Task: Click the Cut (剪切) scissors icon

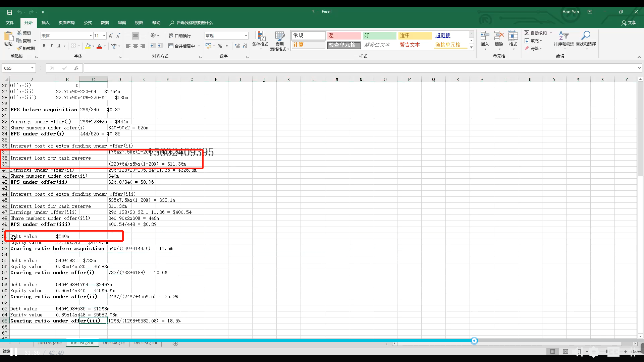Action: [19, 33]
